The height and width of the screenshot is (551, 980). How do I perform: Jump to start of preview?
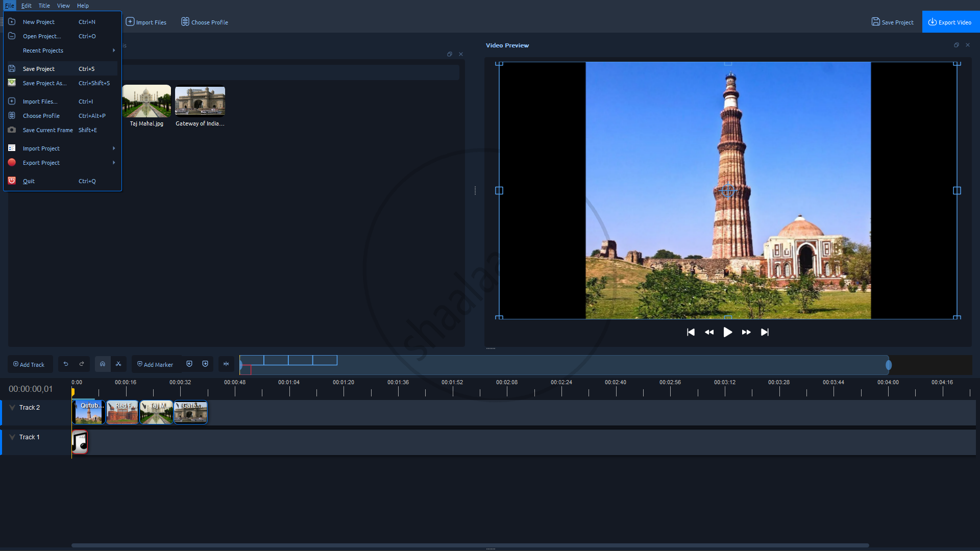click(691, 332)
